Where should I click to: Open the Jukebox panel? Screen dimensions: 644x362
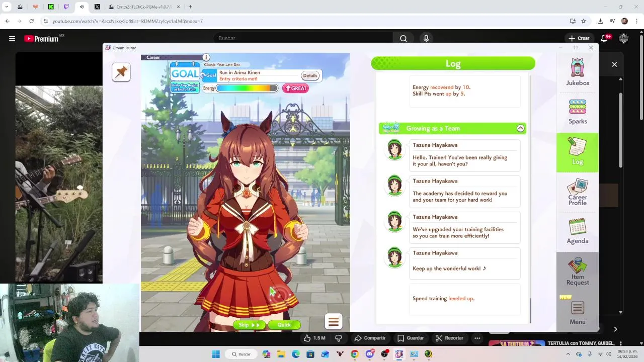578,73
